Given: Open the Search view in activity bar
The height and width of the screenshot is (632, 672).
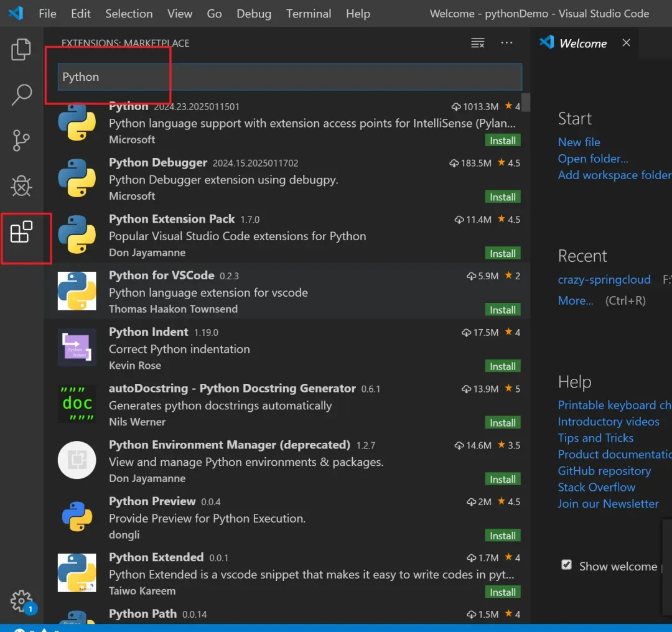Looking at the screenshot, I should click(21, 95).
